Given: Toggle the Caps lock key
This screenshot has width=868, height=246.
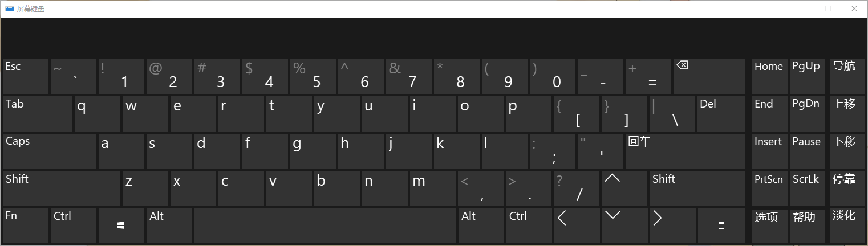Looking at the screenshot, I should [50, 151].
